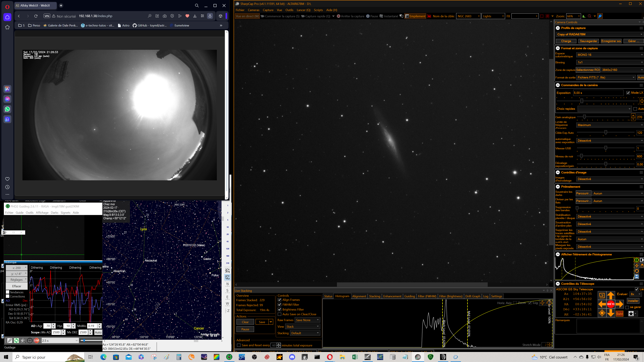Open PHD2 exposure 2.5 s dropdown
Viewport: 644px width, 362px height.
click(x=60, y=341)
